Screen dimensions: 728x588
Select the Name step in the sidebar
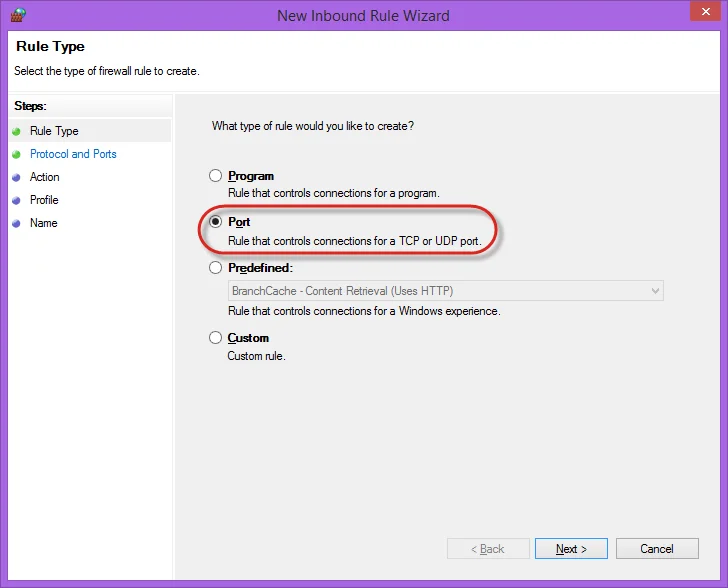tap(44, 223)
